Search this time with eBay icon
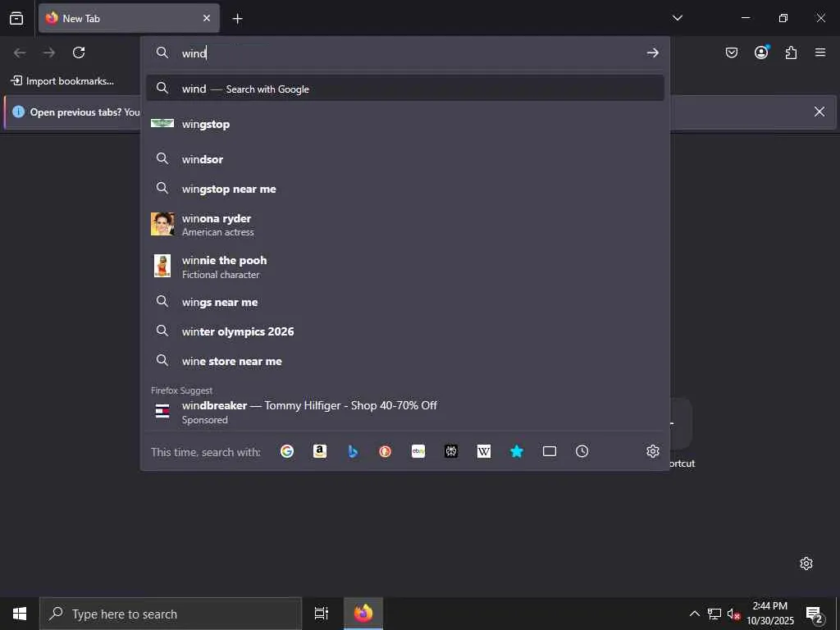The image size is (840, 630). 418,452
